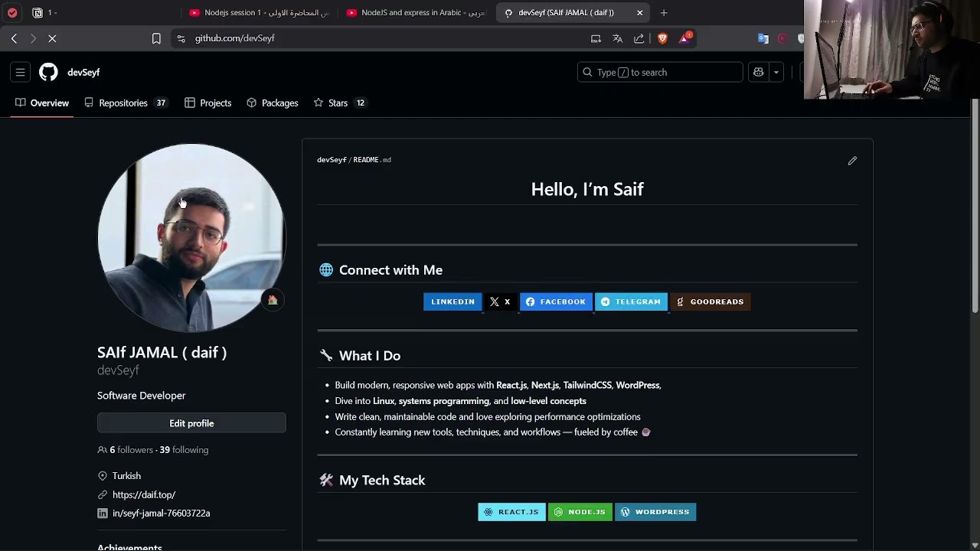
Task: Open the Copilot chat icon
Action: click(x=759, y=72)
